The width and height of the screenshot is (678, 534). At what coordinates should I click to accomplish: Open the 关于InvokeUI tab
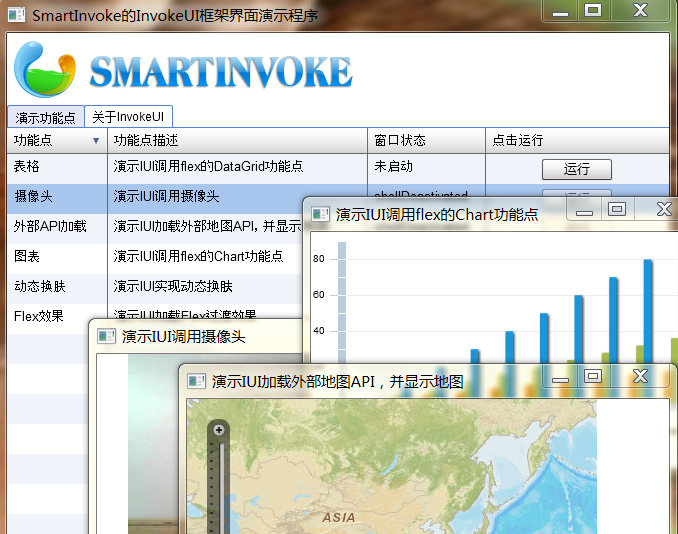(128, 116)
